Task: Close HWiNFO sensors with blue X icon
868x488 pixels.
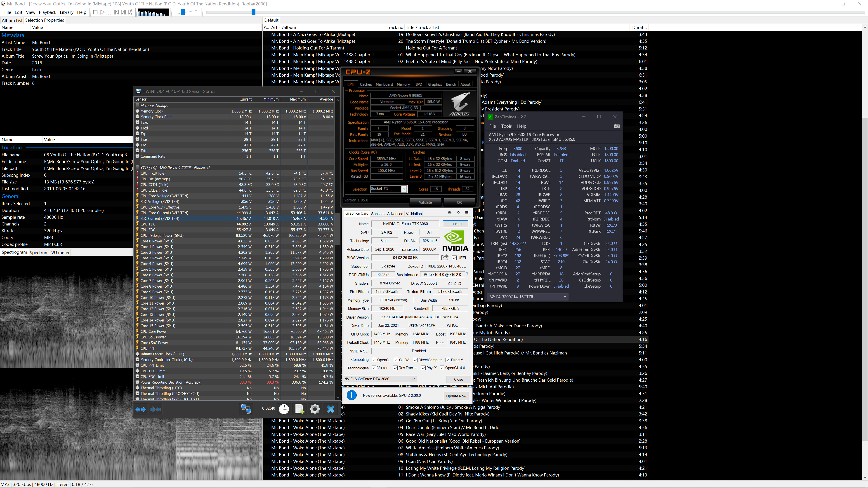Action: [x=330, y=409]
